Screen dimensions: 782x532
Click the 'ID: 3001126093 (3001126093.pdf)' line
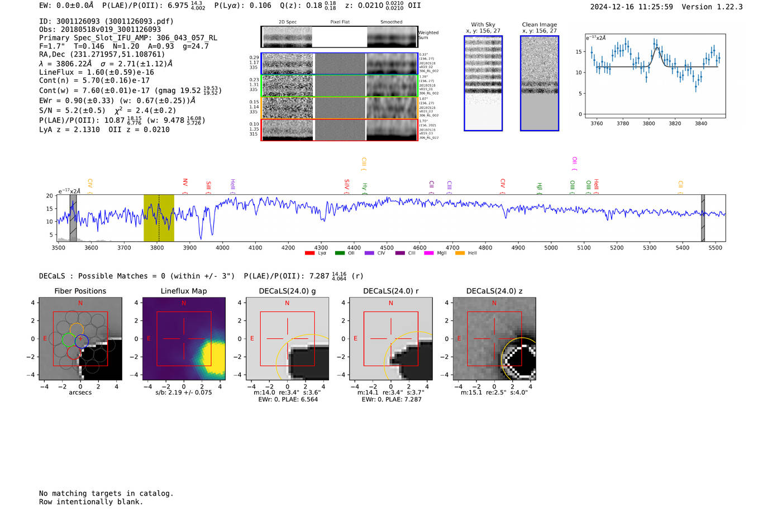point(106,21)
